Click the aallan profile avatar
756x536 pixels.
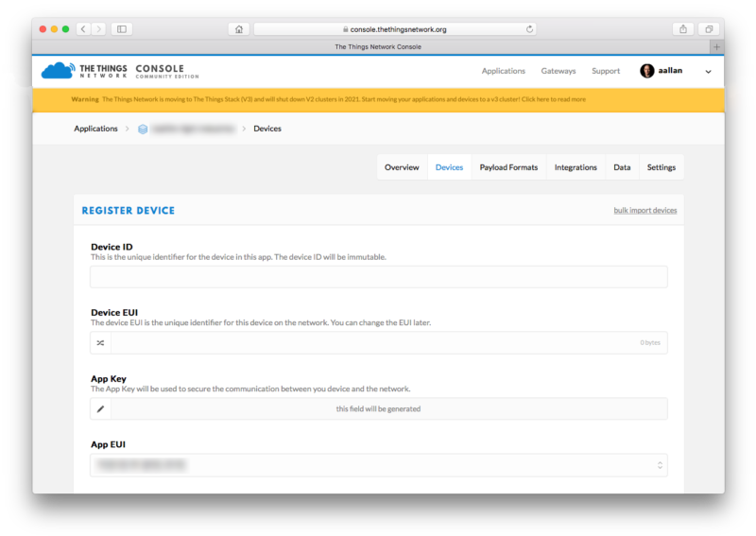646,71
